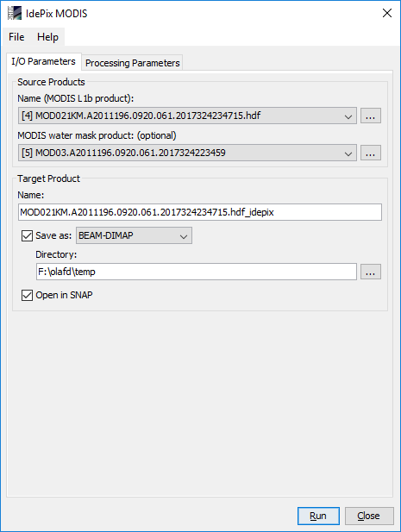Open the Help menu
Image resolution: width=401 pixels, height=532 pixels.
click(x=47, y=36)
